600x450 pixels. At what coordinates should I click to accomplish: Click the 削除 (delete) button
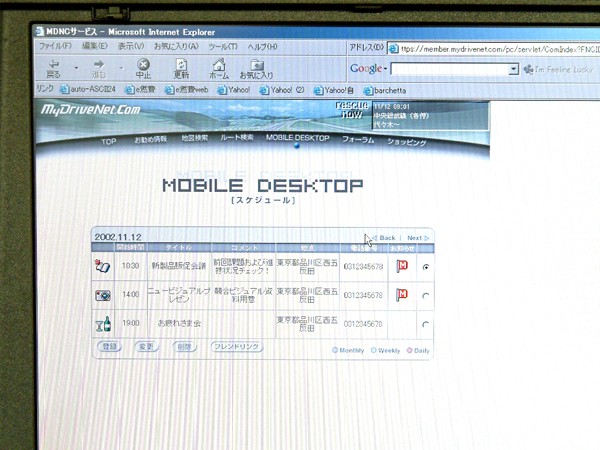coord(185,347)
